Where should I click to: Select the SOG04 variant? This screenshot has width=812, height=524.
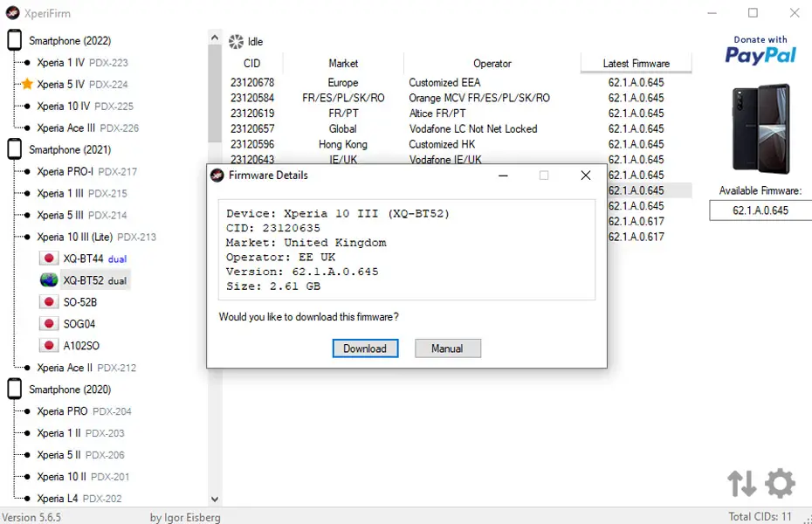[x=79, y=324]
